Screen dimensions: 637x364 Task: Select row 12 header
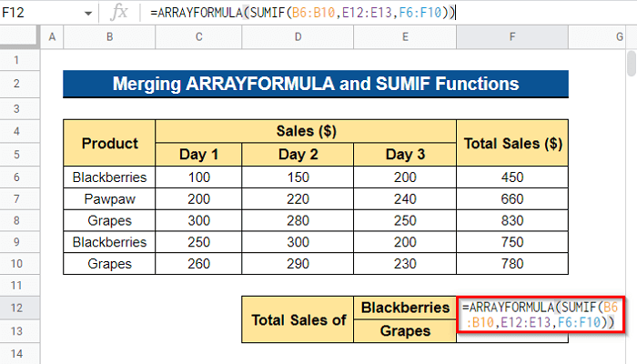point(18,308)
